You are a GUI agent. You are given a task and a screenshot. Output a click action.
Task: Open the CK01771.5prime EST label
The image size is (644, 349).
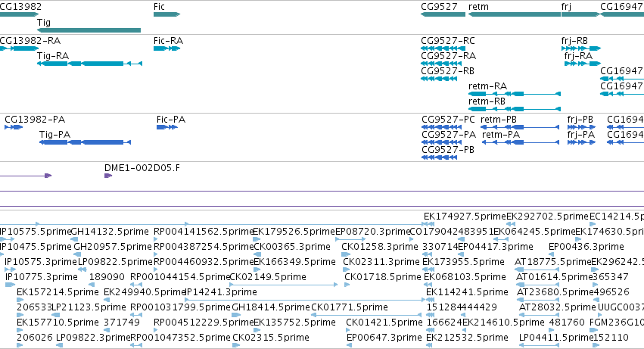tap(350, 308)
